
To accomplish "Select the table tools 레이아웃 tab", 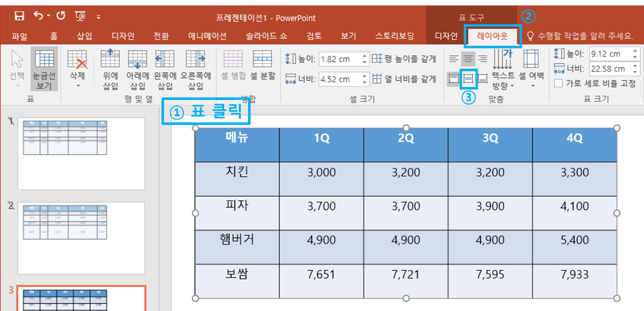I will (x=492, y=36).
